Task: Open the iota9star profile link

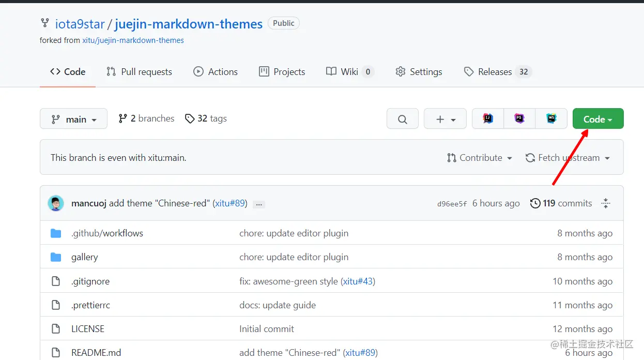Action: pos(80,24)
